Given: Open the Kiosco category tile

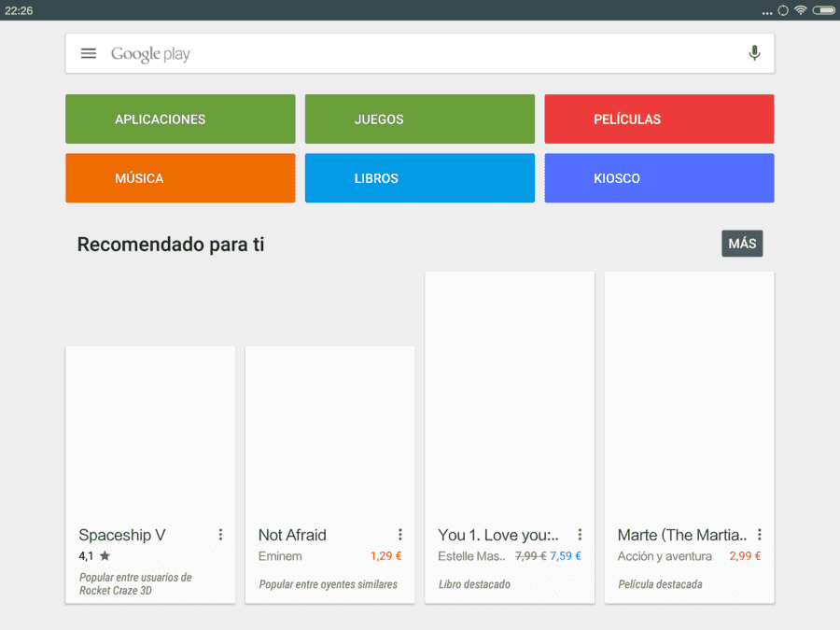Looking at the screenshot, I should (660, 178).
